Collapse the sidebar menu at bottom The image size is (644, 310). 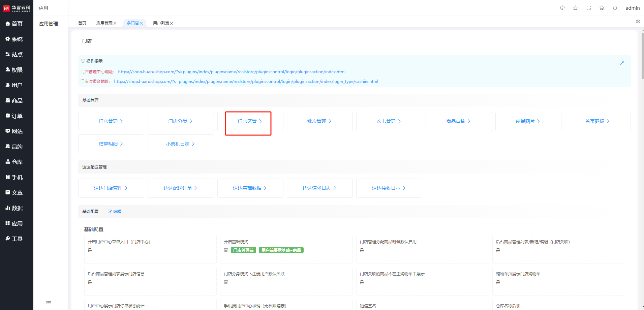pyautogui.click(x=48, y=302)
